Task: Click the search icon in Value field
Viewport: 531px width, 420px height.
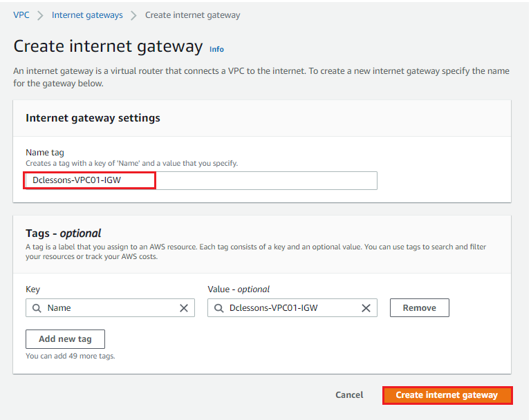Action: tap(218, 308)
